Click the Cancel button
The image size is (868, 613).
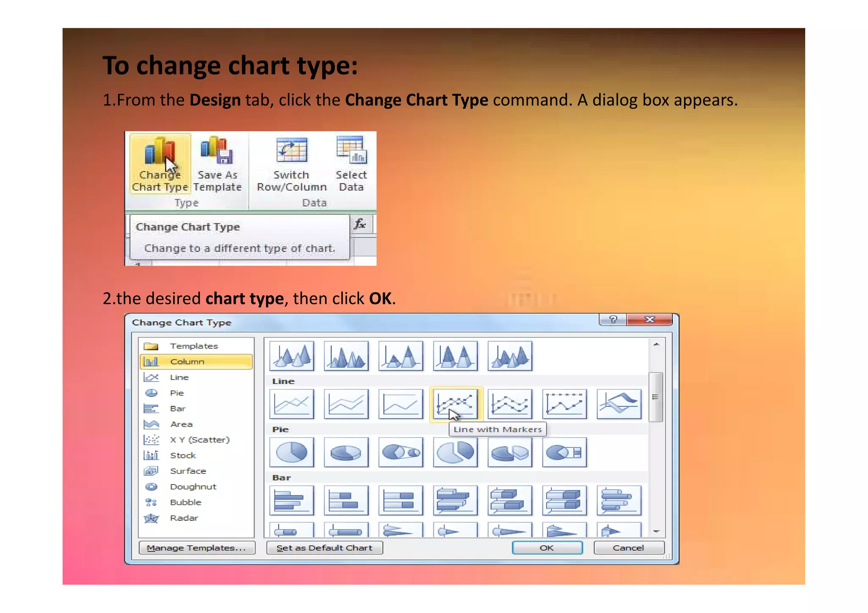tap(629, 548)
